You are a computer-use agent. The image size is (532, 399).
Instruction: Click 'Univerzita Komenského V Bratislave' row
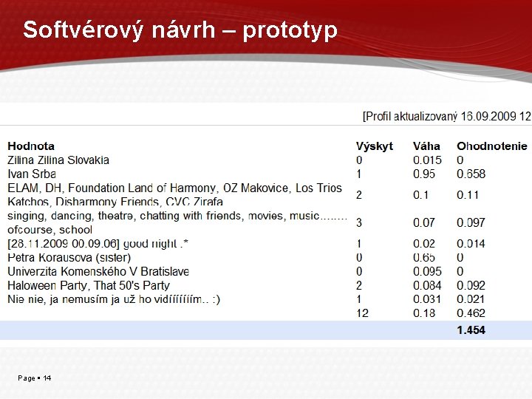click(98, 271)
